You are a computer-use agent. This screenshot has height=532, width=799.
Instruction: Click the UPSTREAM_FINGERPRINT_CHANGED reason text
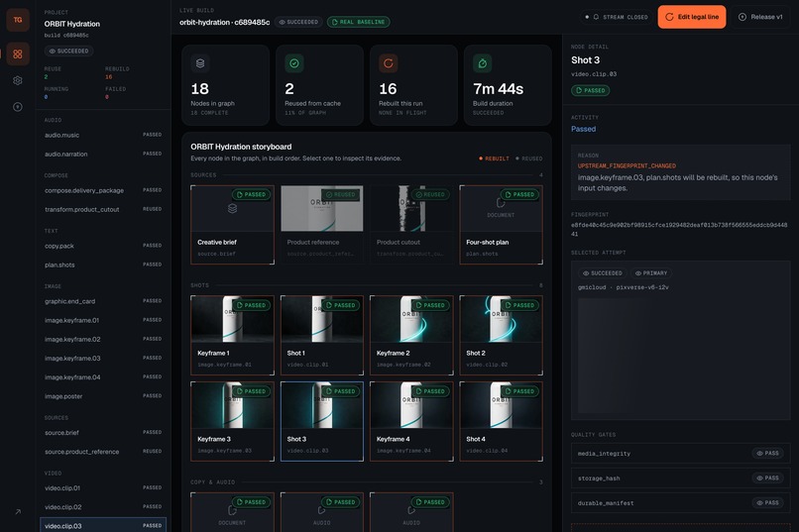[627, 166]
